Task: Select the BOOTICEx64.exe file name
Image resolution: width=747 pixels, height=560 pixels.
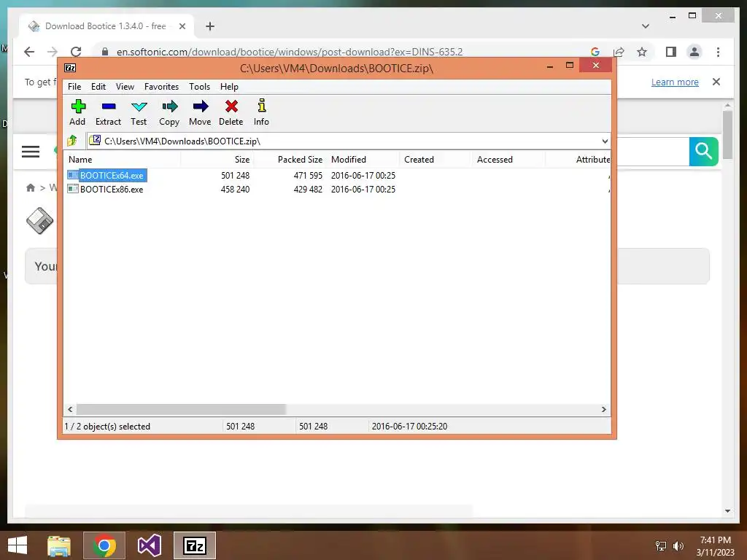Action: pyautogui.click(x=112, y=175)
